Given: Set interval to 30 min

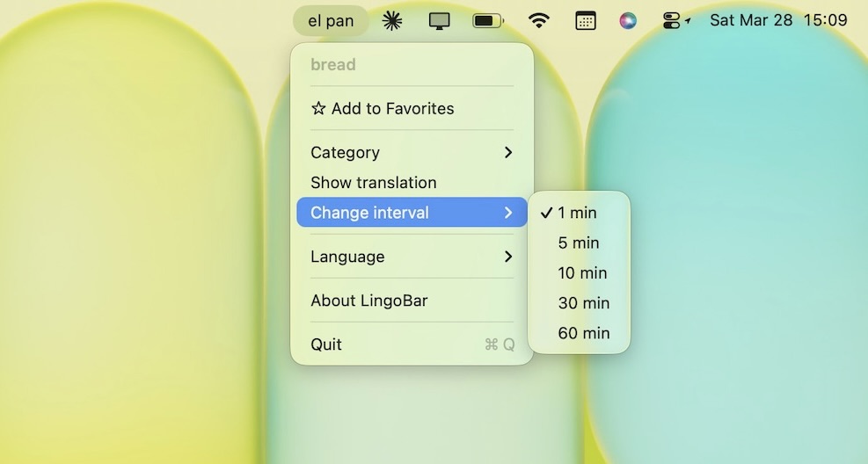Looking at the screenshot, I should [x=579, y=303].
